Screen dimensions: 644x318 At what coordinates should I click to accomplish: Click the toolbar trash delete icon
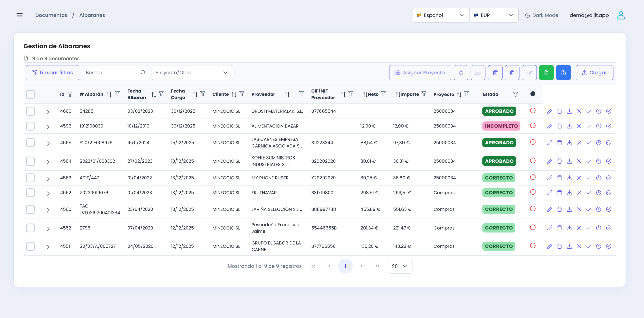click(495, 73)
